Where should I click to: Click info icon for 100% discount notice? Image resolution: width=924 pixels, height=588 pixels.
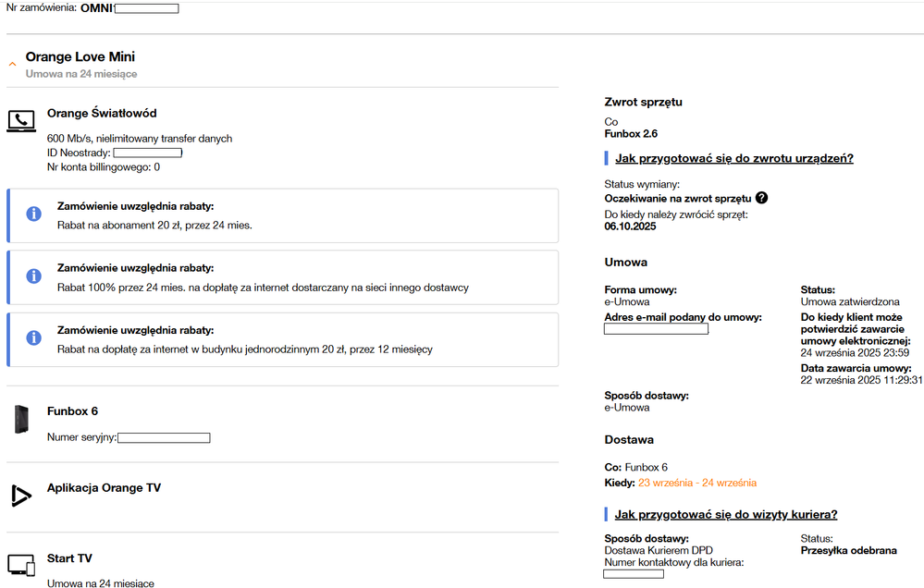(34, 276)
